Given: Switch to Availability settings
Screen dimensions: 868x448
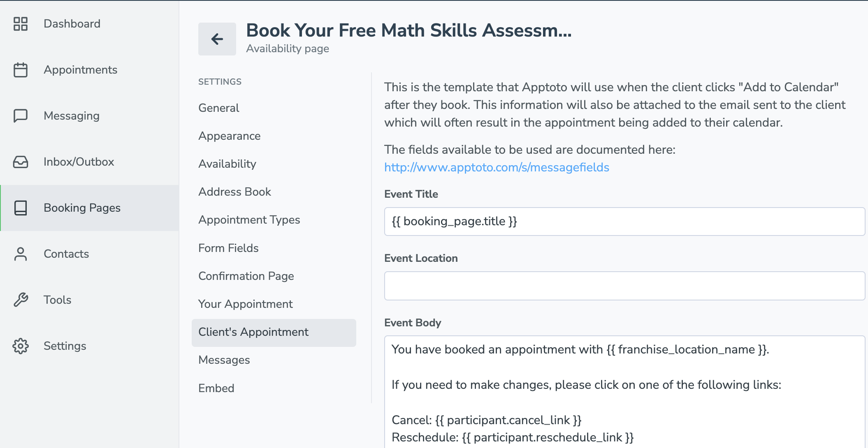Looking at the screenshot, I should tap(227, 164).
